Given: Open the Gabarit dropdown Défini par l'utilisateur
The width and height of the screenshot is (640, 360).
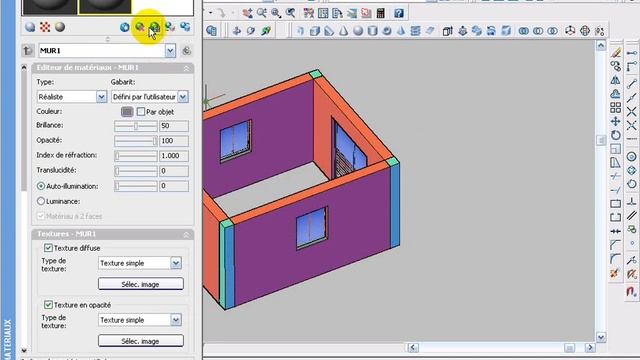Looking at the screenshot, I should [183, 97].
